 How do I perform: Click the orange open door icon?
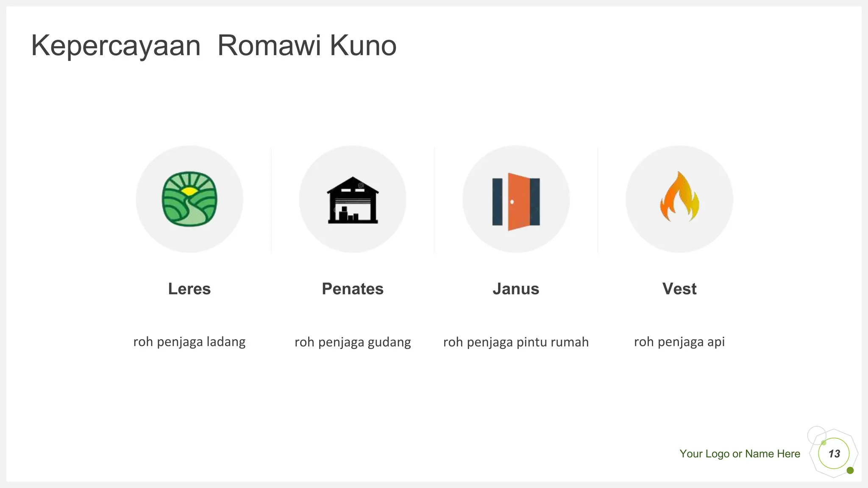(x=516, y=202)
